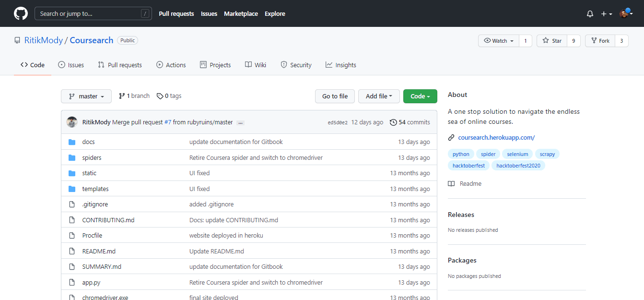Switch to the Issues tab
644x300 pixels.
click(x=71, y=65)
